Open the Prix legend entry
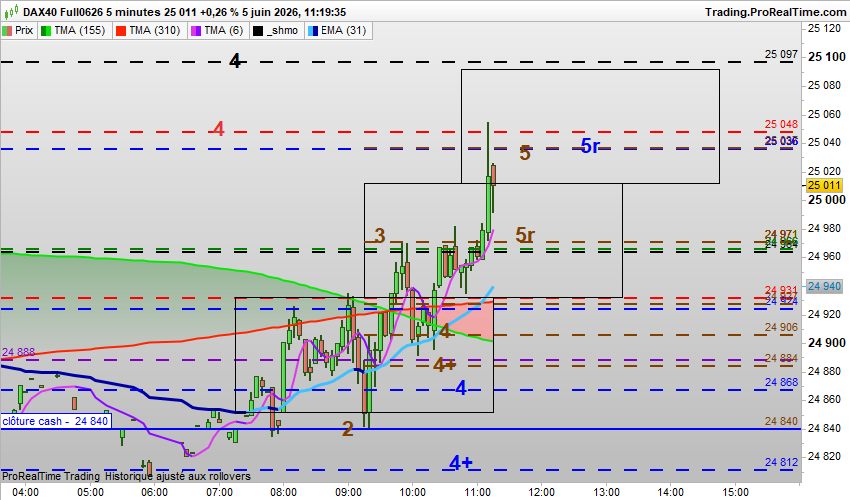The height and width of the screenshot is (500, 850). pos(18,30)
